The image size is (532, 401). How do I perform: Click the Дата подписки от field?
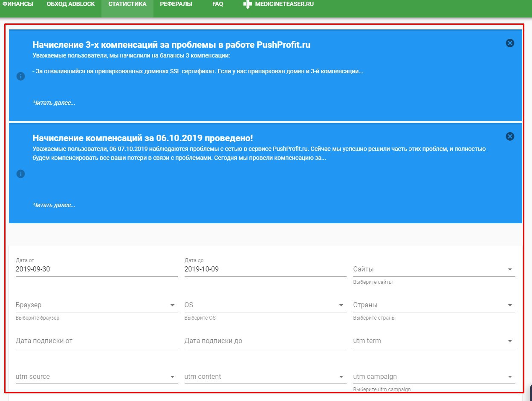97,341
